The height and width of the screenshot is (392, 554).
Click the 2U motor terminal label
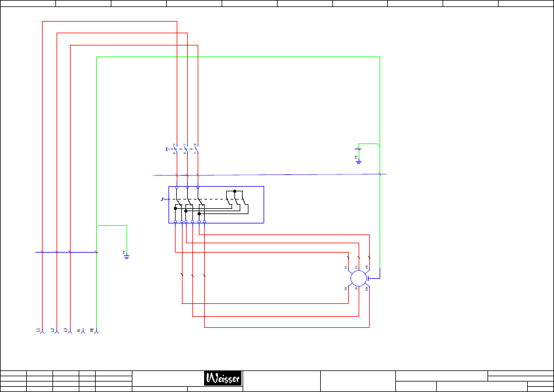tap(346, 289)
